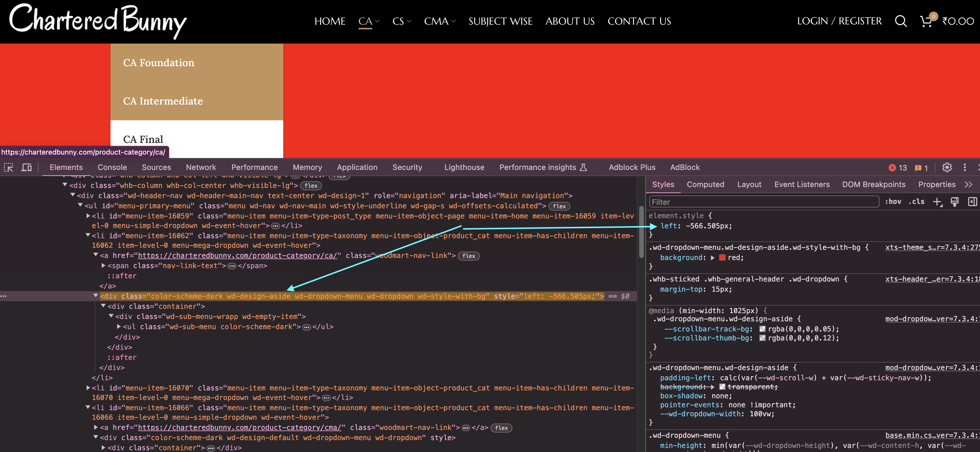Toggle rendering emulations brush icon
980x452 pixels.
point(954,202)
